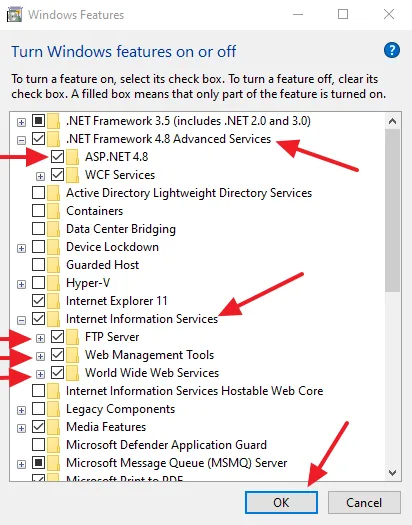Image resolution: width=412 pixels, height=525 pixels.
Task: Click the vertical scrollbar thumb
Action: click(392, 211)
